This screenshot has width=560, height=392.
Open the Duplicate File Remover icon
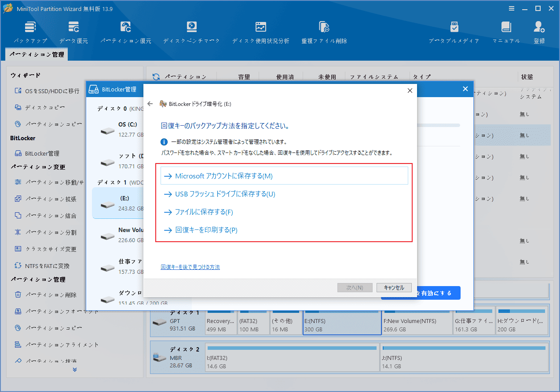point(324,27)
